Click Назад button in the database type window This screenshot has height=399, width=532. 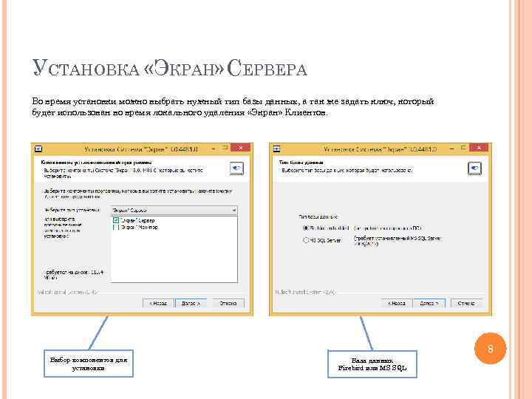point(397,303)
